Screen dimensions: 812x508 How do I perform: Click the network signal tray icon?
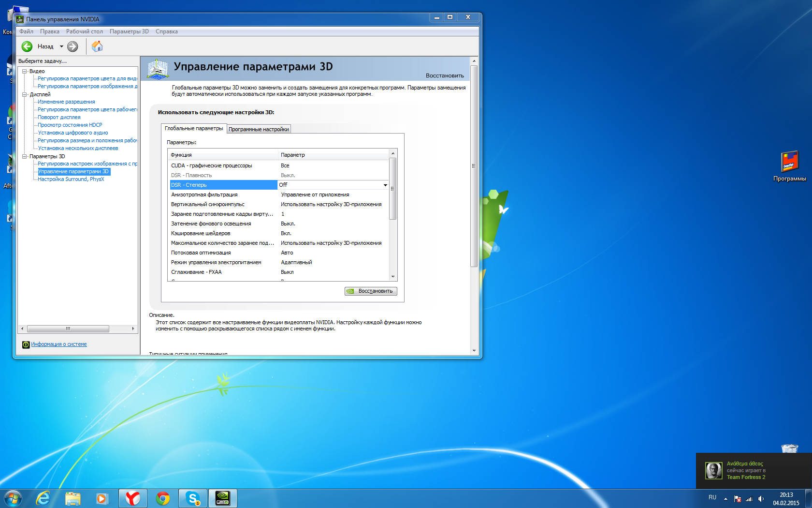(x=749, y=499)
